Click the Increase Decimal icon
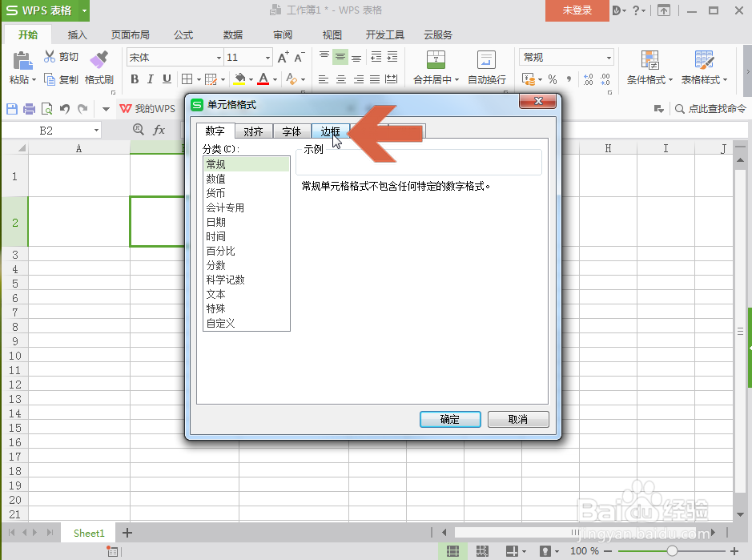The image size is (752, 560). [588, 79]
